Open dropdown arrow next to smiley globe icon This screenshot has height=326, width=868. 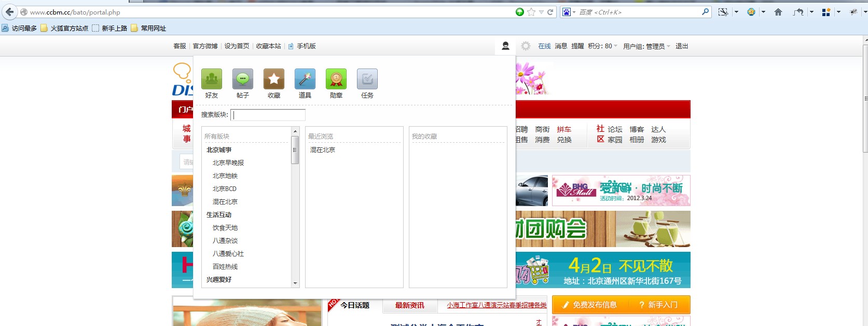[763, 12]
